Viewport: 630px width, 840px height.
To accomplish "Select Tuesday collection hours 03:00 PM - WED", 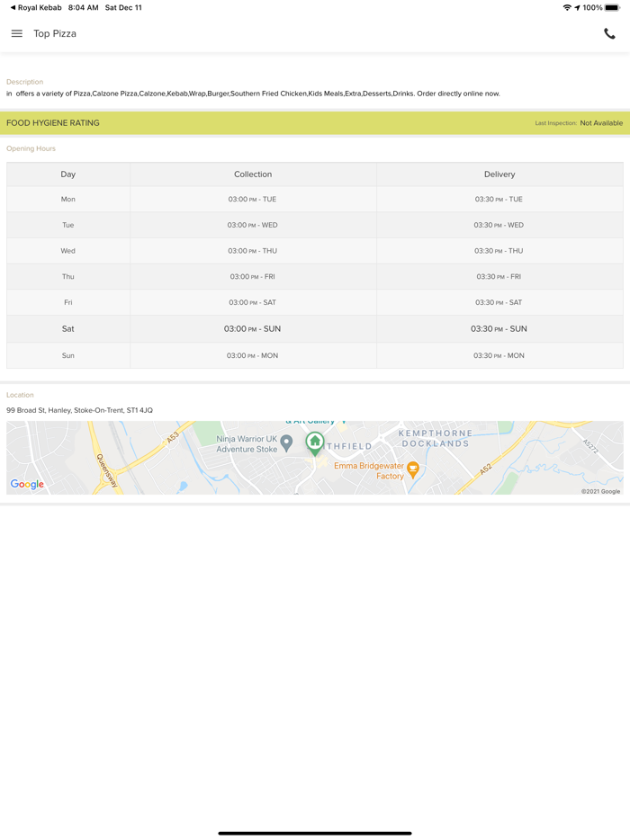I will pos(253,225).
